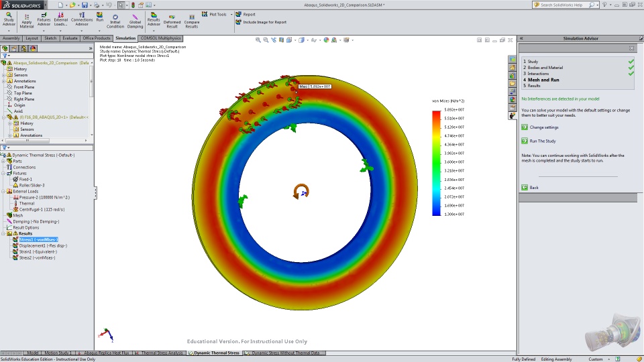This screenshot has width=644, height=362.
Task: Open the Results Advisor
Action: 154,19
